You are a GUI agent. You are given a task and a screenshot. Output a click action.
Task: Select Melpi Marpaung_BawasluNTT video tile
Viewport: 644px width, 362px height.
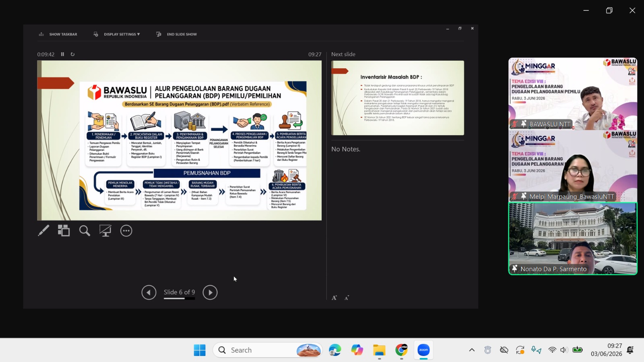(573, 166)
